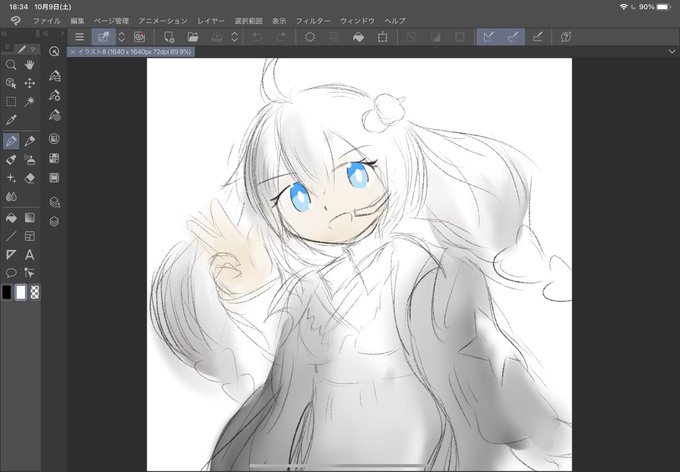Image resolution: width=680 pixels, height=472 pixels.
Task: Open the ページ管理 menu
Action: (111, 21)
